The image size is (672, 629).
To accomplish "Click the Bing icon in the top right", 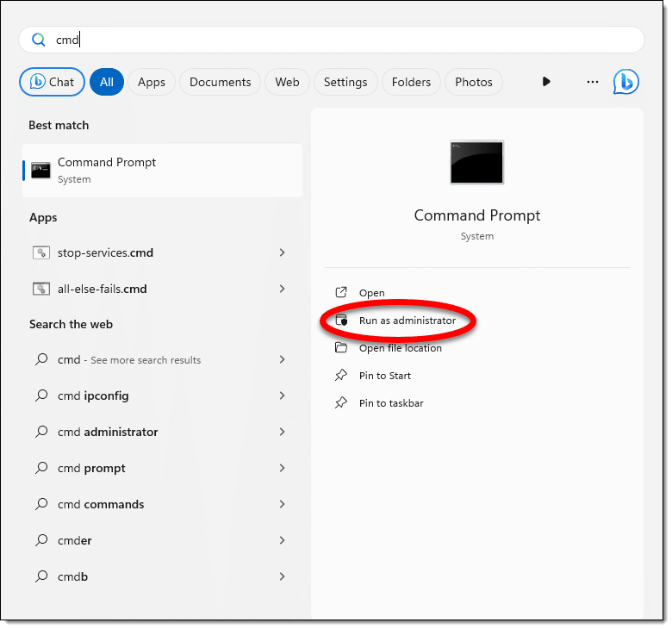I will [625, 82].
